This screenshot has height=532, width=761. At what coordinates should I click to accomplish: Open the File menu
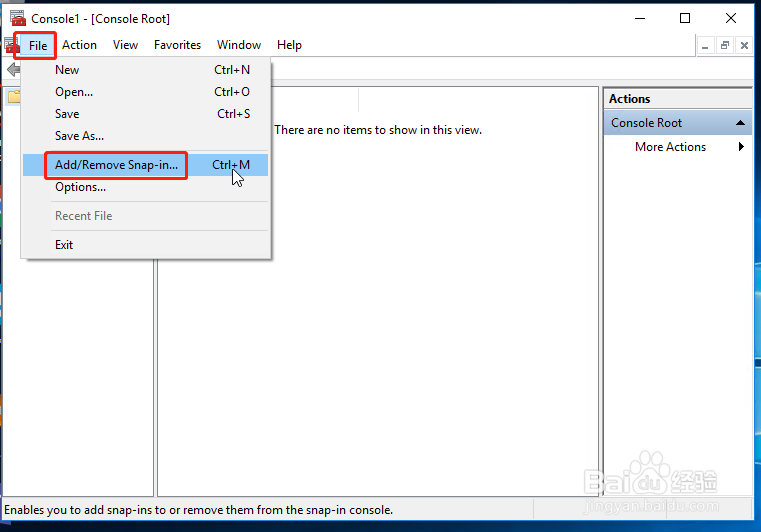[38, 46]
